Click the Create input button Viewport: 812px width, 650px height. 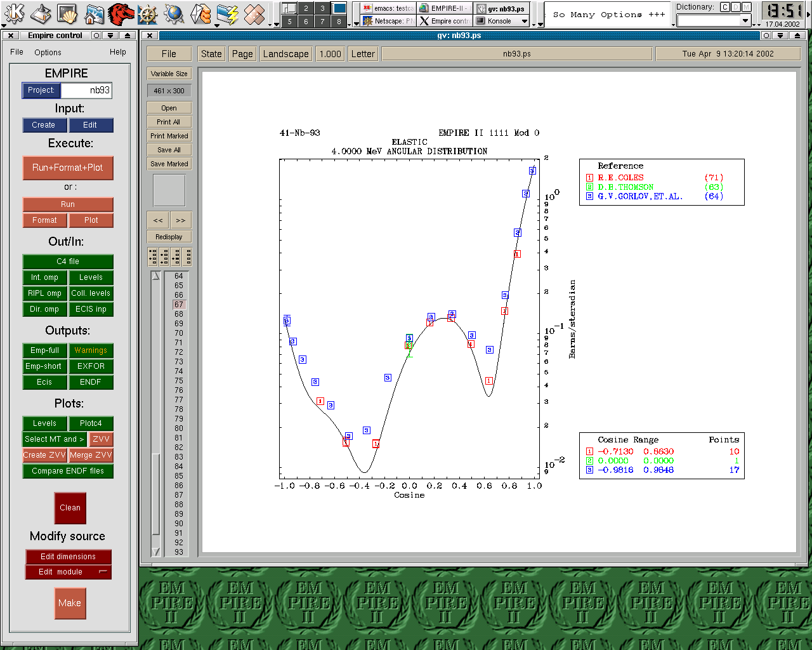pyautogui.click(x=44, y=125)
